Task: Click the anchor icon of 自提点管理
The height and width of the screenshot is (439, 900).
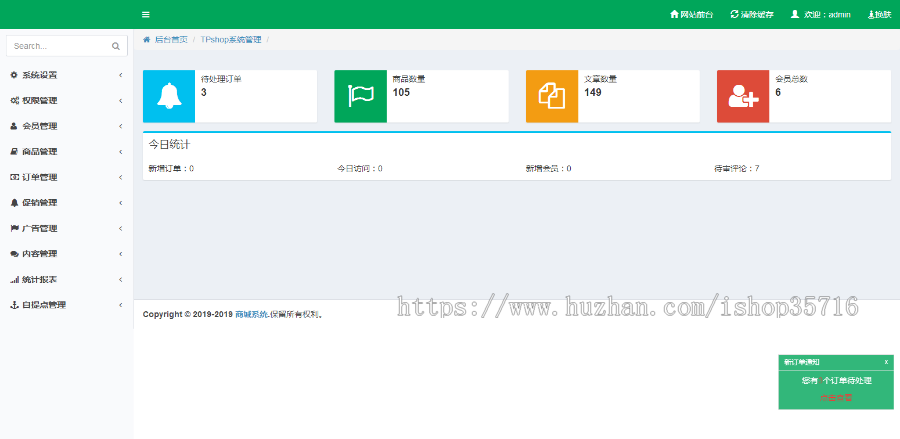Action: click(14, 305)
